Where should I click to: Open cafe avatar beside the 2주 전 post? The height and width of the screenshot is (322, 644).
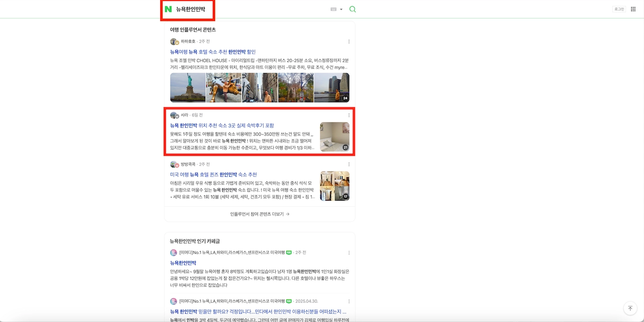coord(173,253)
